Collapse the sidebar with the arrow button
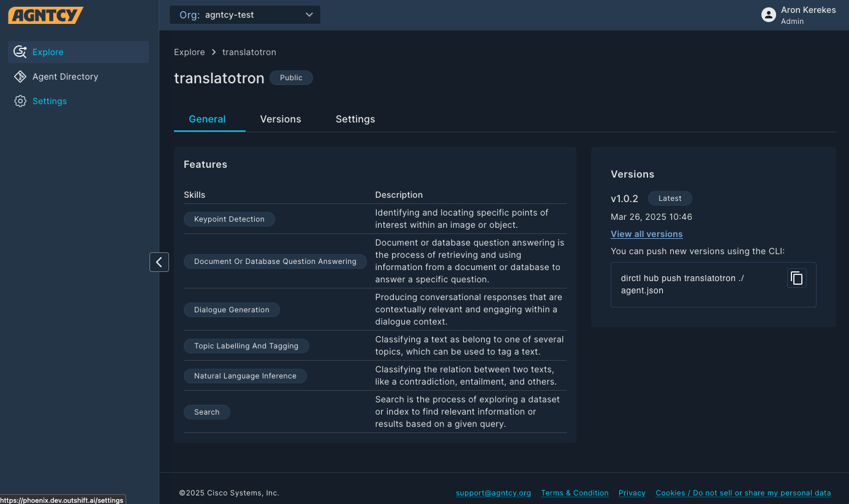 pos(159,262)
